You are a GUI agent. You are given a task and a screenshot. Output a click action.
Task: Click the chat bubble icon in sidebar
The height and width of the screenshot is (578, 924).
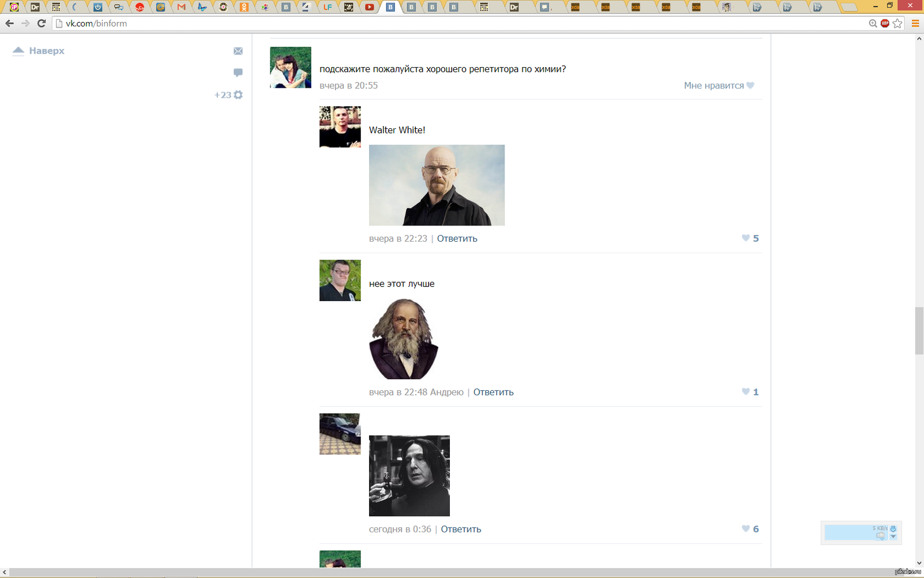click(x=238, y=72)
